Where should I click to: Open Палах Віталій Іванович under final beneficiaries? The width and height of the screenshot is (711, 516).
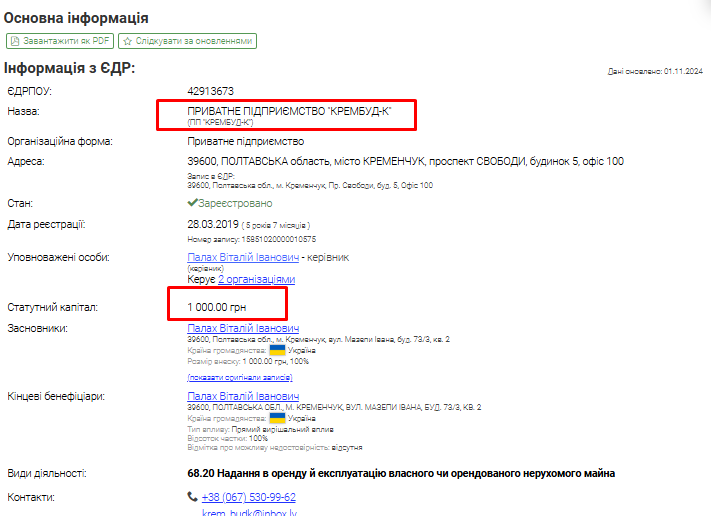coord(243,396)
